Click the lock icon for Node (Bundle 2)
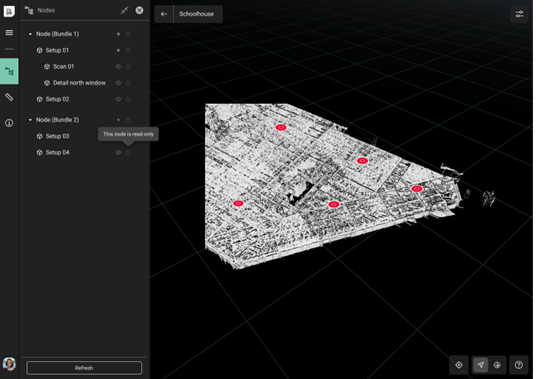This screenshot has height=379, width=547. tap(128, 120)
